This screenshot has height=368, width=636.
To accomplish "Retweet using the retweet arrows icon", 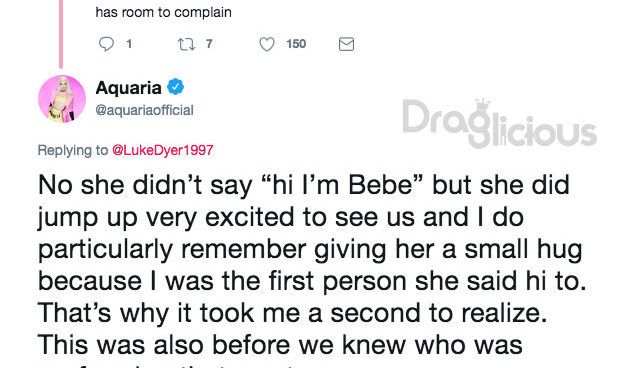I will pos(187,44).
